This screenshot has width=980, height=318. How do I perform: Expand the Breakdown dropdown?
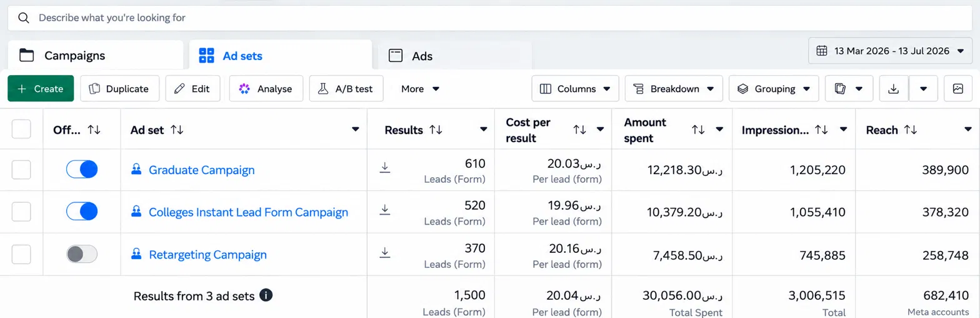coord(674,89)
